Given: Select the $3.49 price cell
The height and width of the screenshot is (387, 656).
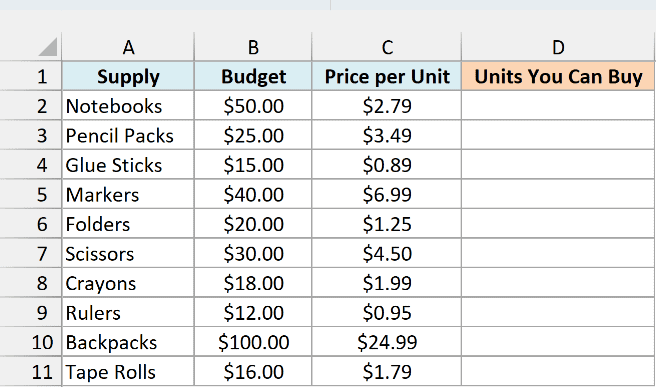Looking at the screenshot, I should click(x=387, y=135).
